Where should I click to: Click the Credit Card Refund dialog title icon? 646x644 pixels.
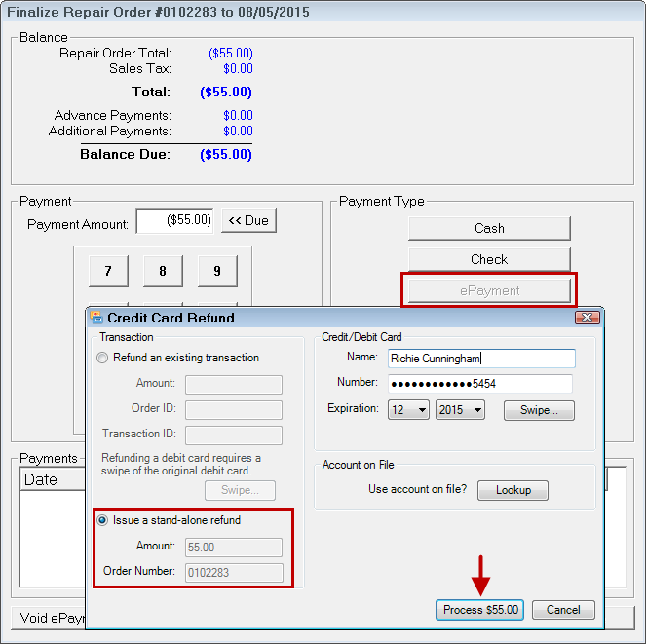(96, 318)
